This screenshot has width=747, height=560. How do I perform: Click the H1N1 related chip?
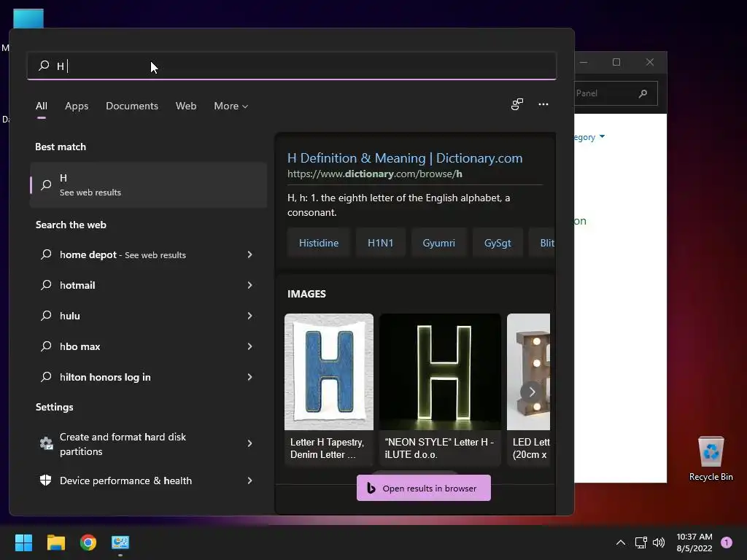pyautogui.click(x=381, y=243)
